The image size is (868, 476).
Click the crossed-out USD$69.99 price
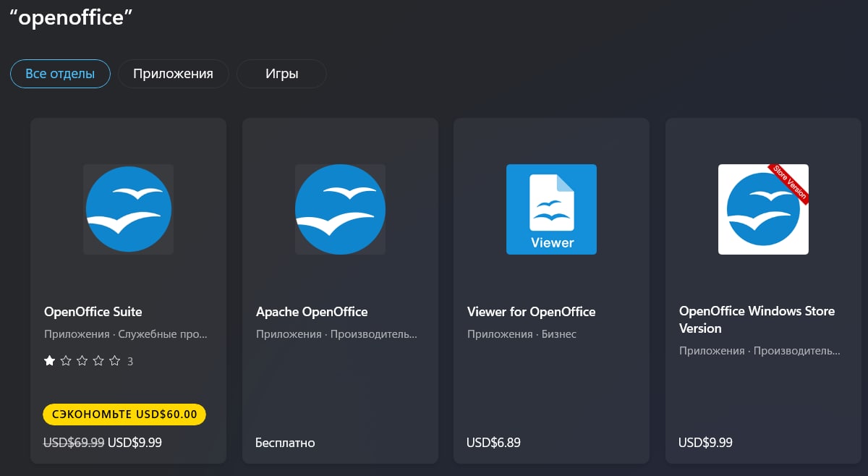pyautogui.click(x=75, y=442)
